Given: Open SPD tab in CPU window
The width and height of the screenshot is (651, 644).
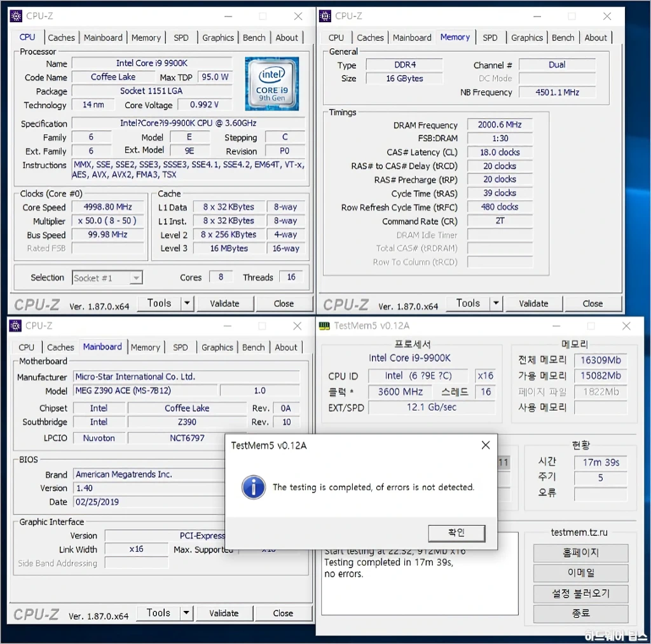Looking at the screenshot, I should click(x=181, y=38).
